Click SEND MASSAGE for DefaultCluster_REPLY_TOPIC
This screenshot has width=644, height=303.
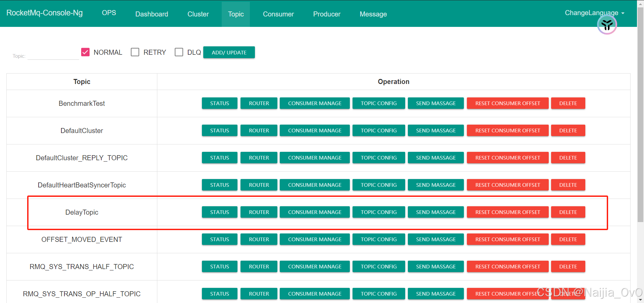(x=436, y=158)
